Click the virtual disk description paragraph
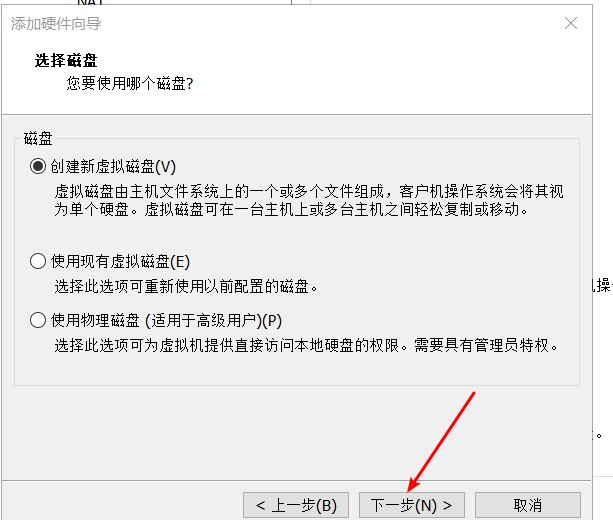 coord(309,200)
